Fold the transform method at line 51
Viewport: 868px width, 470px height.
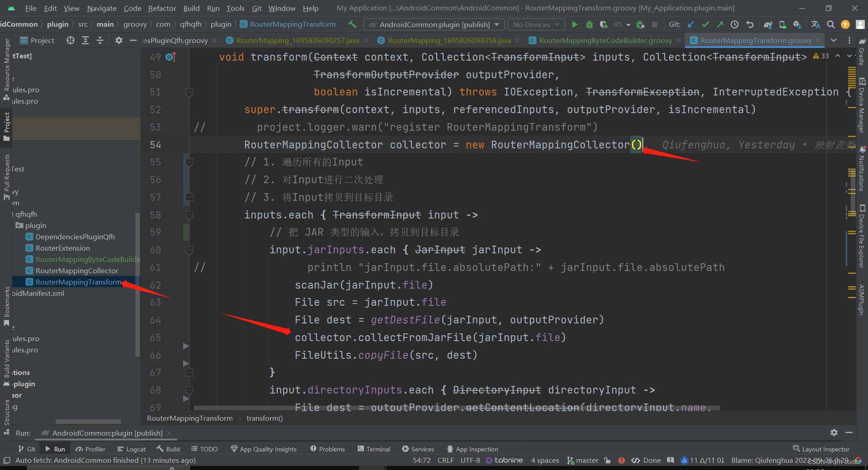(x=189, y=92)
